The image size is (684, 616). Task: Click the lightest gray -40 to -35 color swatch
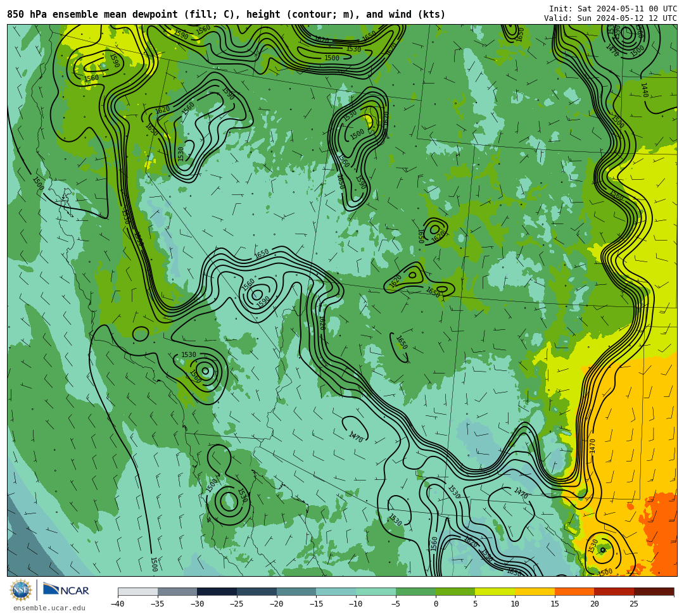(x=138, y=591)
